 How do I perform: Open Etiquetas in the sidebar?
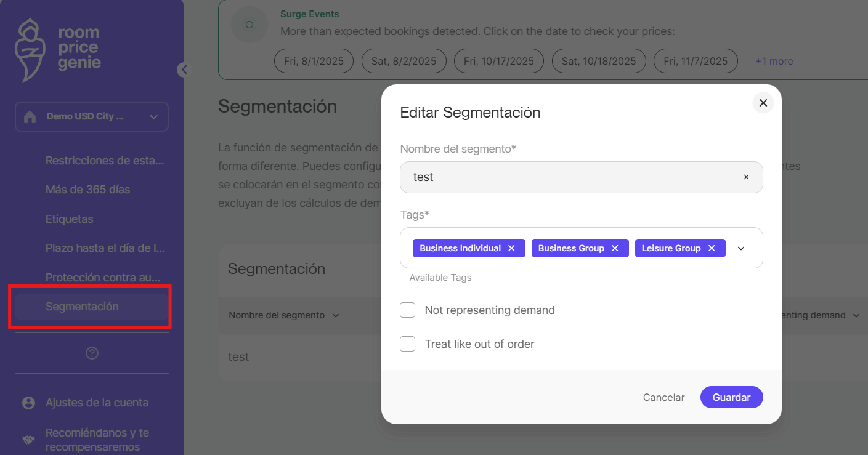(69, 219)
